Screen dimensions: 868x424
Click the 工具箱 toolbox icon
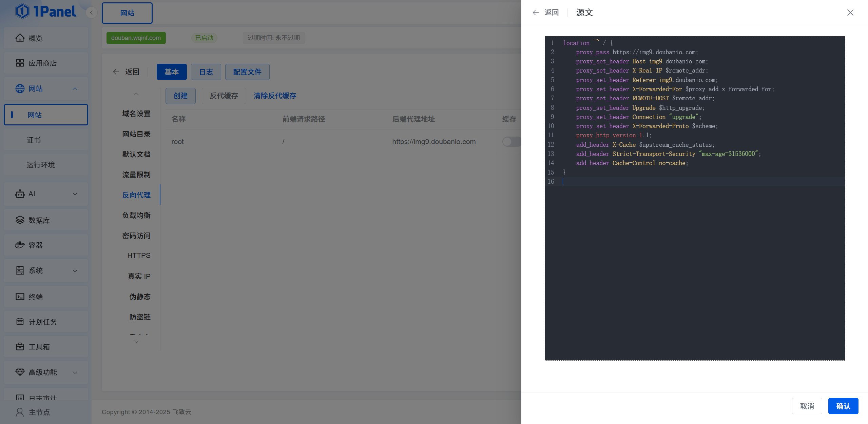20,347
